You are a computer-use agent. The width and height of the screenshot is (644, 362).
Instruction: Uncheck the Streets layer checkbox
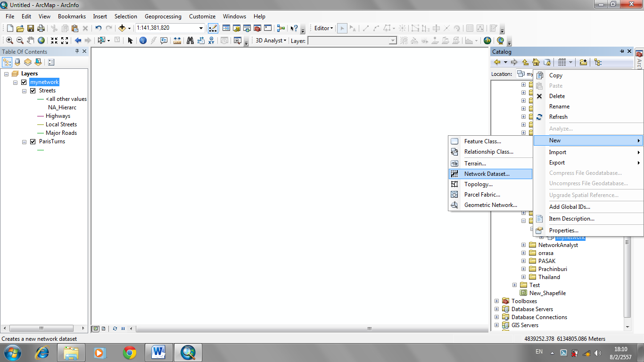coord(33,90)
